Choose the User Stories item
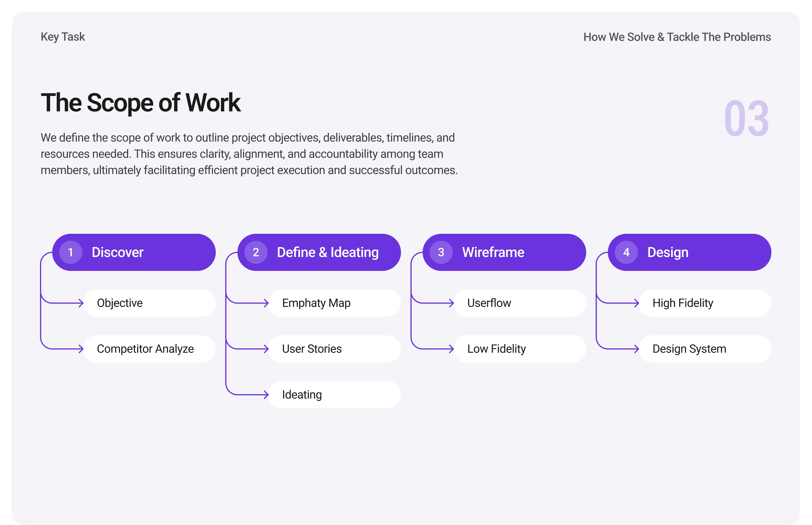This screenshot has width=812, height=525. point(334,349)
